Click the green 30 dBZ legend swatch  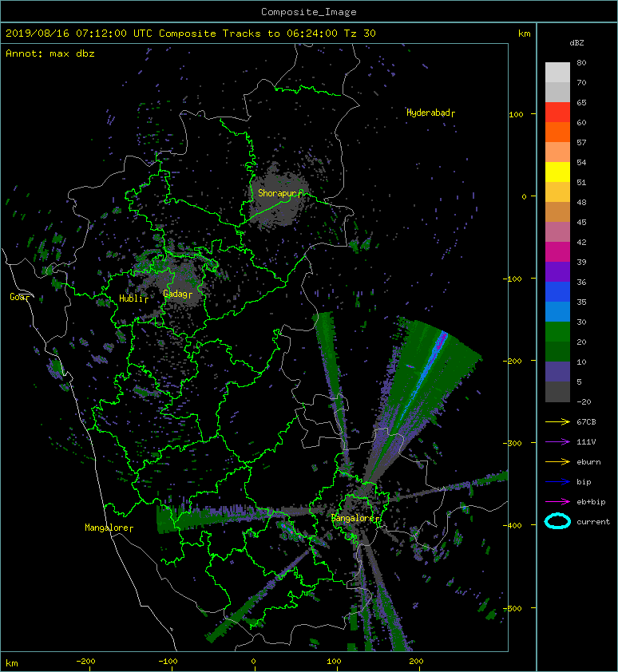point(557,331)
